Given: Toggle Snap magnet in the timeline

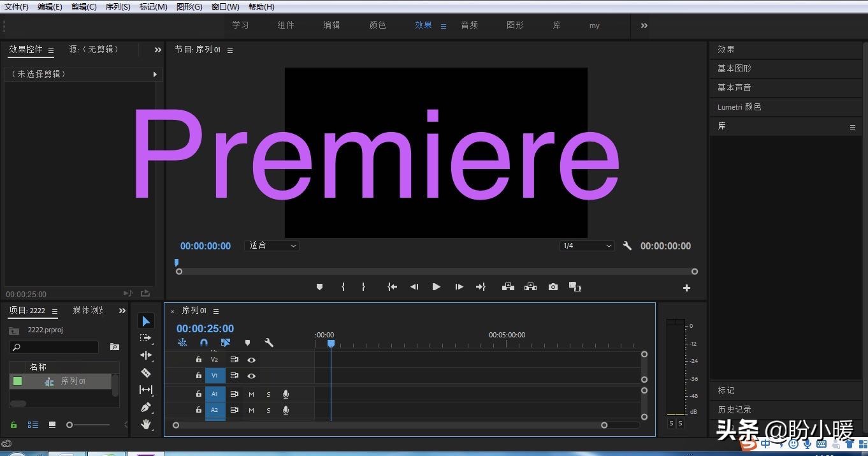Looking at the screenshot, I should (x=204, y=342).
